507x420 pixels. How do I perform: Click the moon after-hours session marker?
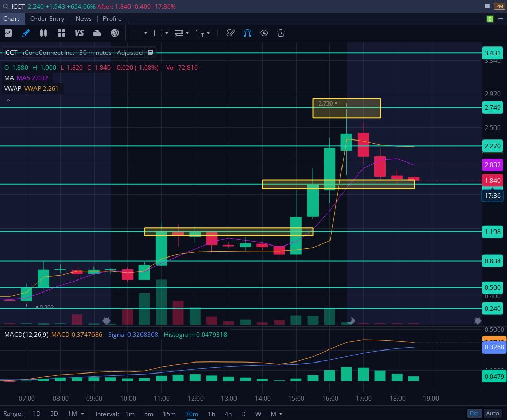(351, 321)
